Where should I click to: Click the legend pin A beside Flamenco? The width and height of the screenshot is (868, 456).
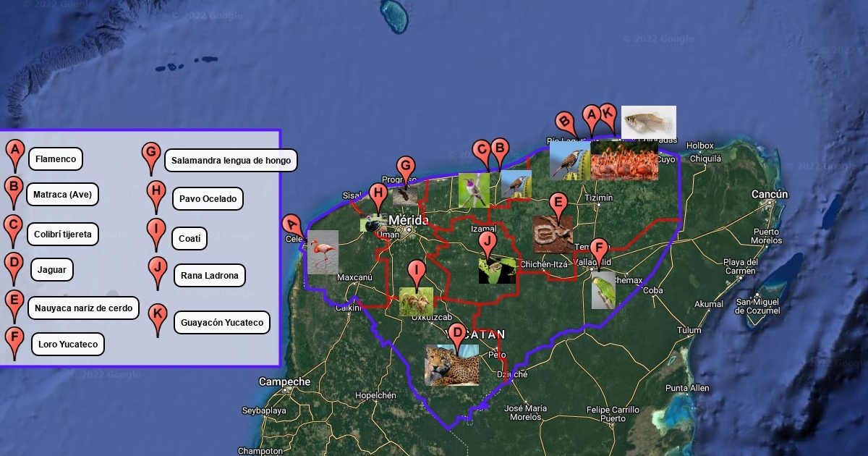[x=14, y=153]
